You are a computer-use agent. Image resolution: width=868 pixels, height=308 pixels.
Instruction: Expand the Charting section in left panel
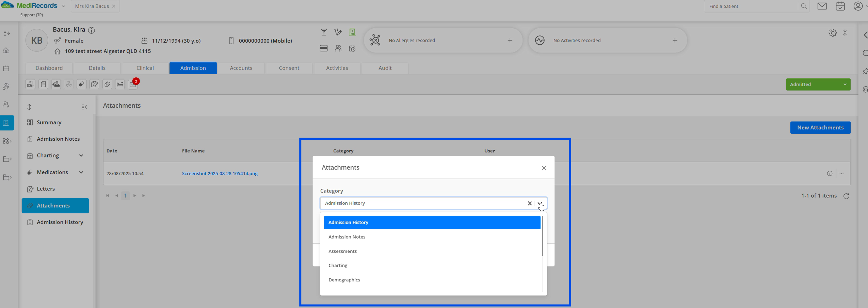(81, 155)
